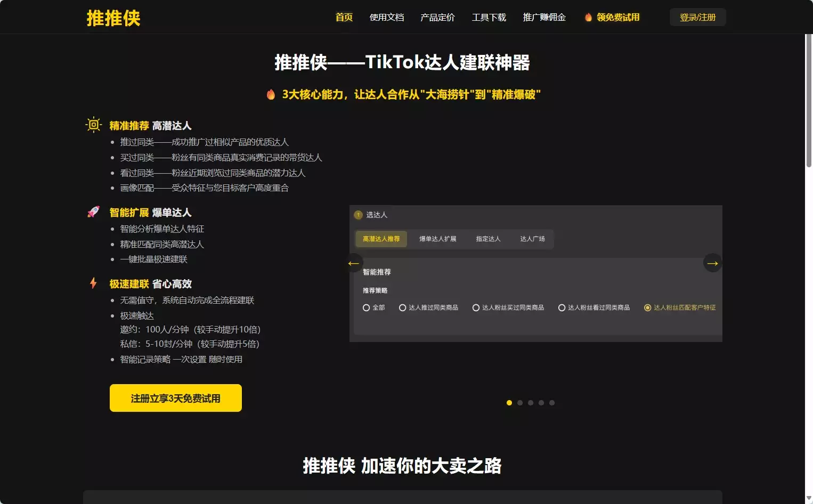Select the fifth carousel dot indicator

(552, 403)
